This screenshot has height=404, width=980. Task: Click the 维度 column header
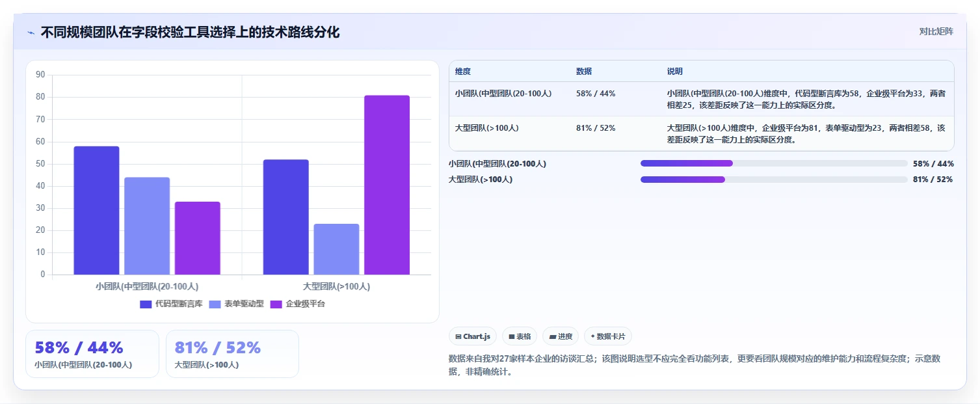pos(463,71)
